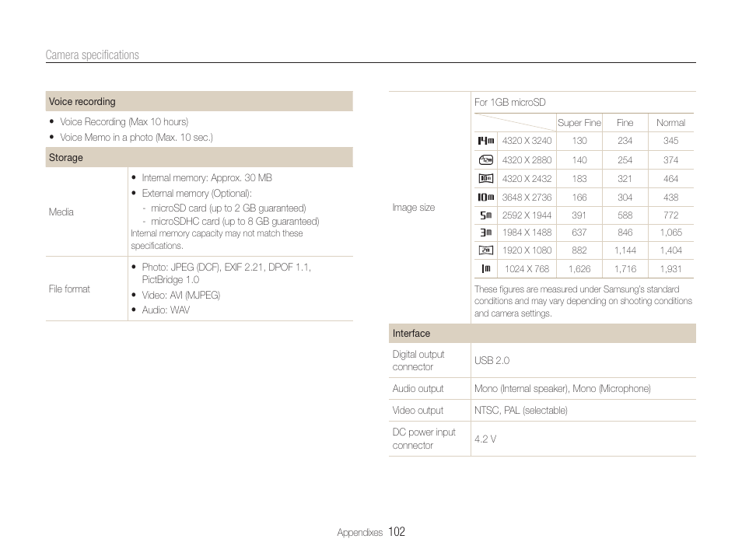Click Fine value 254
Screen dimensions: 742x560
click(x=625, y=160)
